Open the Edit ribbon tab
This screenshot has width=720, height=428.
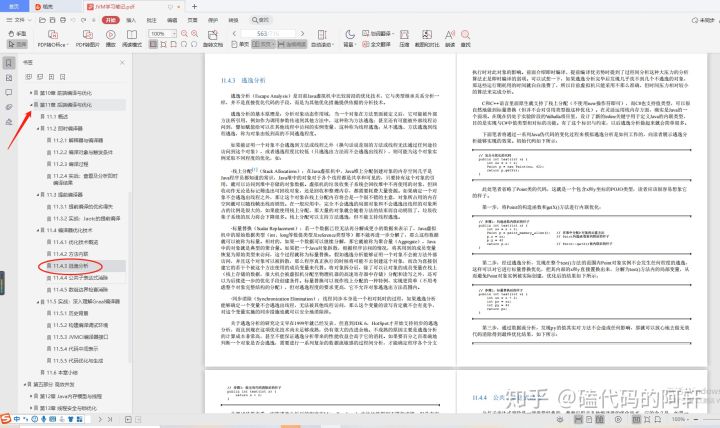[172, 20]
